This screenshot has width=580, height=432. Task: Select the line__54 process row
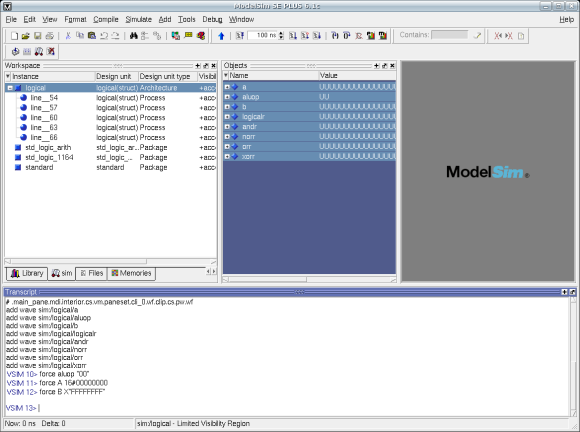pyautogui.click(x=110, y=98)
